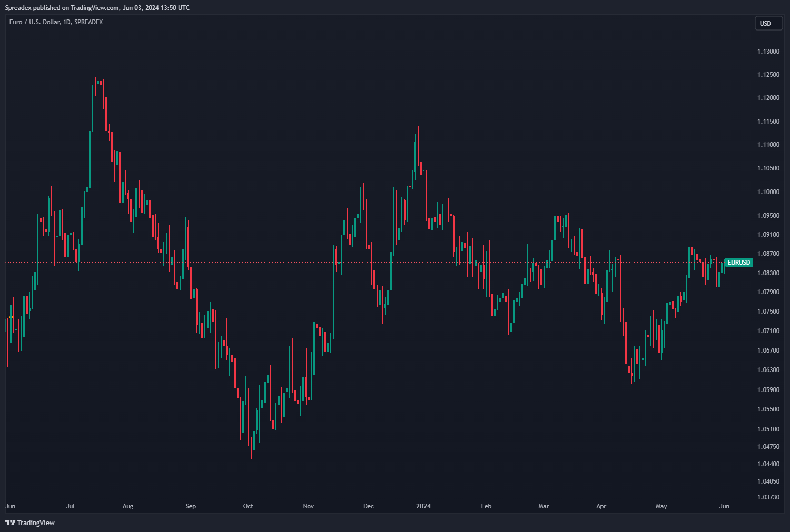
Task: Click the 1.05100 price axis label
Action: [x=768, y=429]
